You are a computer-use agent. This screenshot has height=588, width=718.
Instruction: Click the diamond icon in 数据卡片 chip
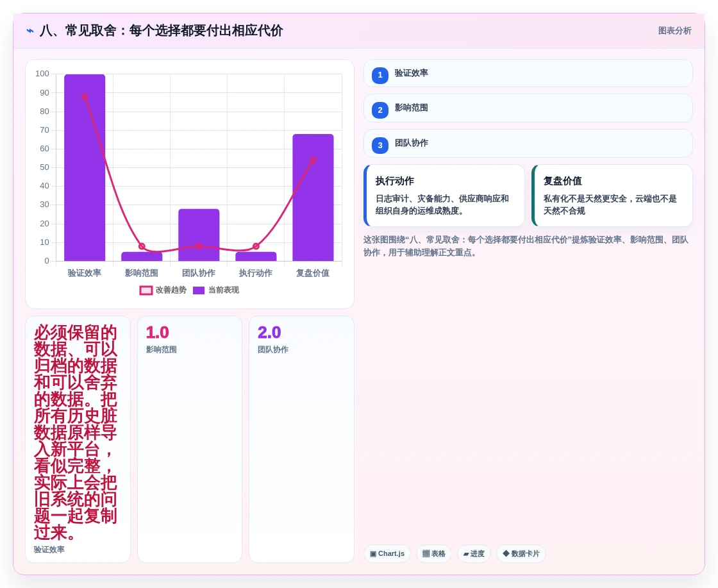coord(506,553)
